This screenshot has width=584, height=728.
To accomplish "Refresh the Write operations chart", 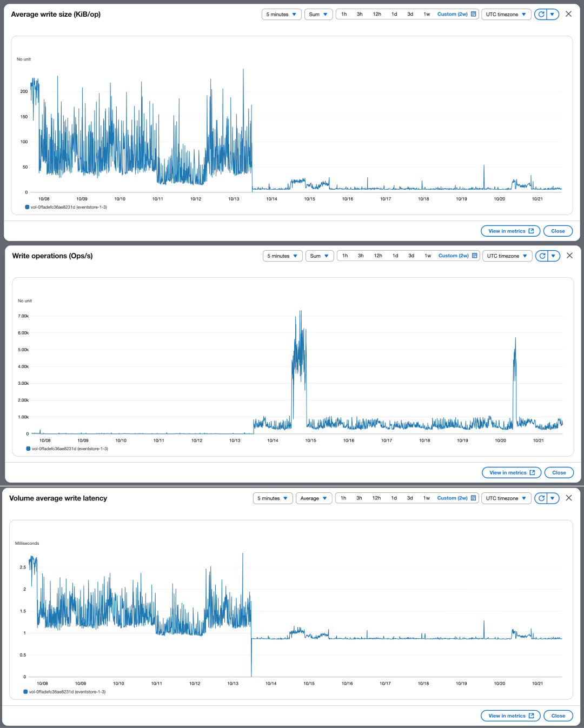I will [x=542, y=256].
